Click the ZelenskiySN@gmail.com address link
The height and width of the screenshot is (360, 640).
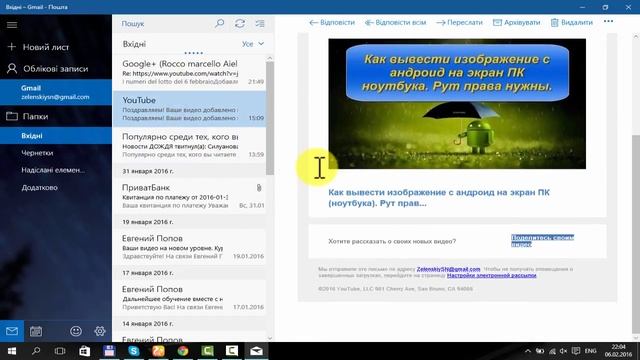[x=448, y=269]
